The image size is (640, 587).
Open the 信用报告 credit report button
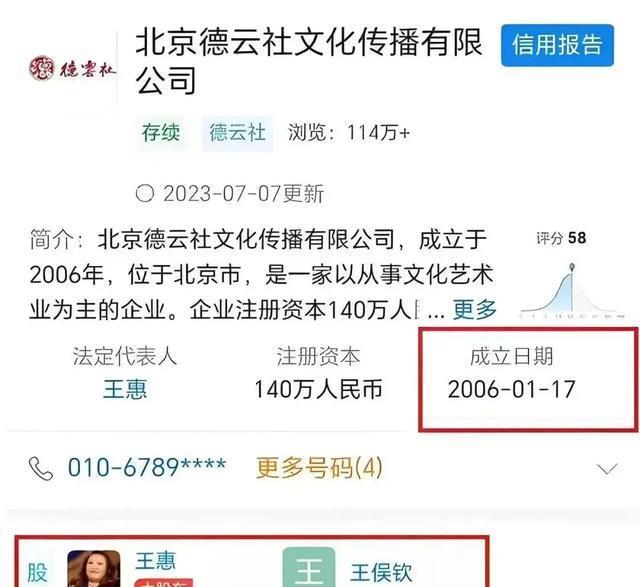tap(557, 45)
